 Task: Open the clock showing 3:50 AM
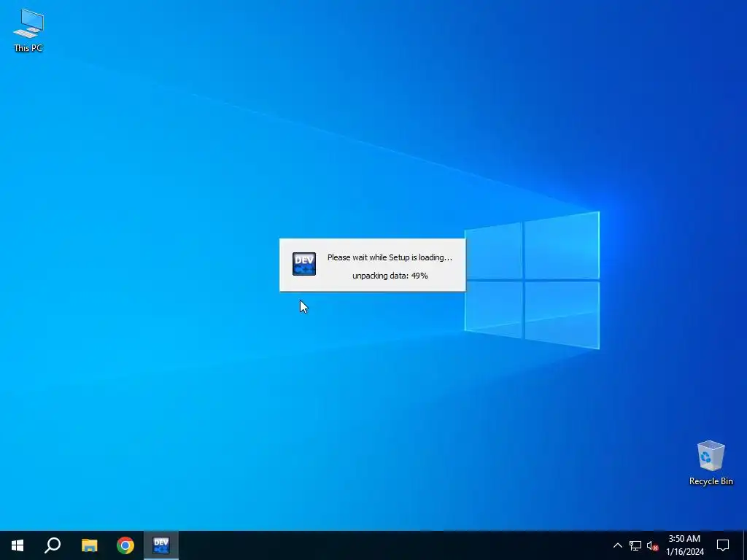tap(684, 545)
